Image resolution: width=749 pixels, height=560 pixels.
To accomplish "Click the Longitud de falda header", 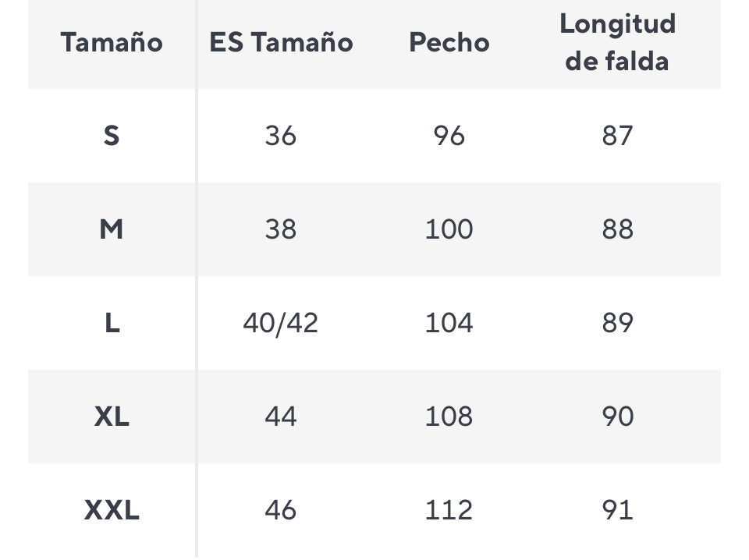I will point(617,42).
